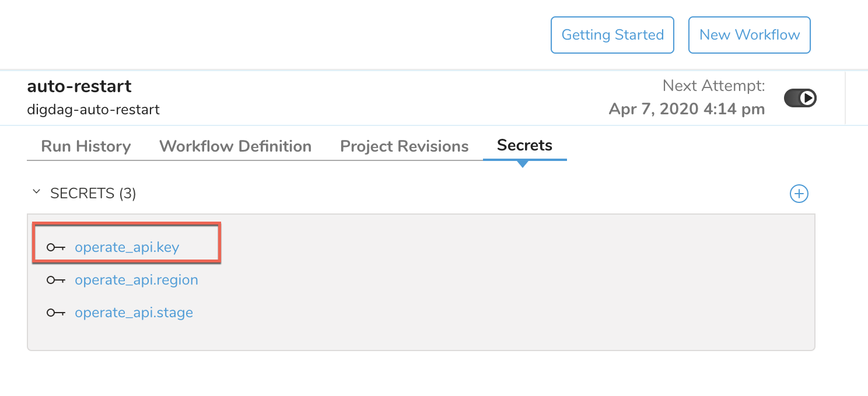Select the Secrets tab
This screenshot has width=868, height=396.
(x=524, y=145)
